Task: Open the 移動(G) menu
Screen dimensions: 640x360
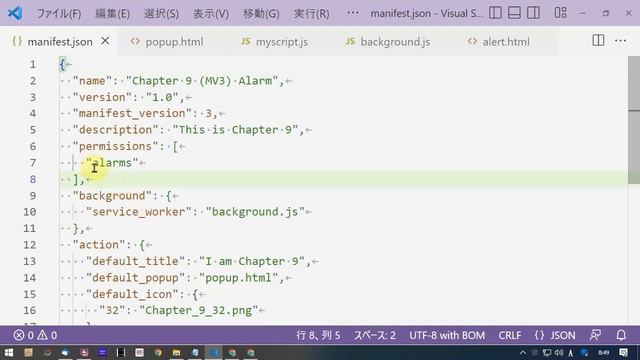Action: coord(261,13)
